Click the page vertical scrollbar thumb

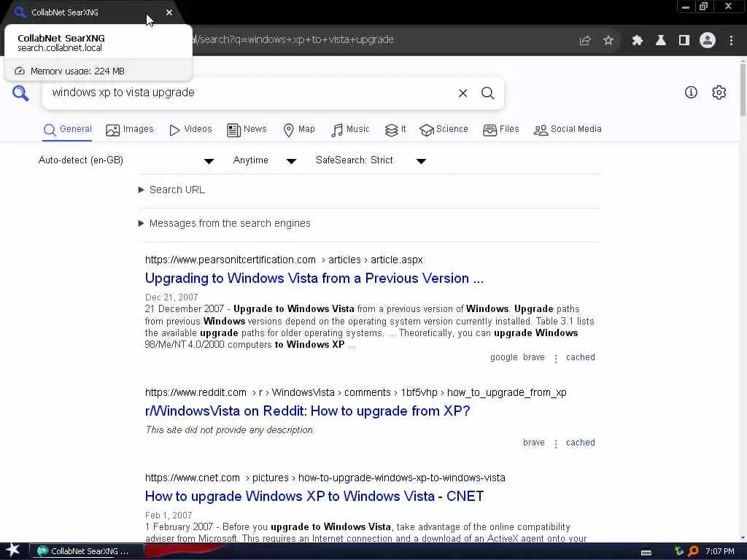743,88
